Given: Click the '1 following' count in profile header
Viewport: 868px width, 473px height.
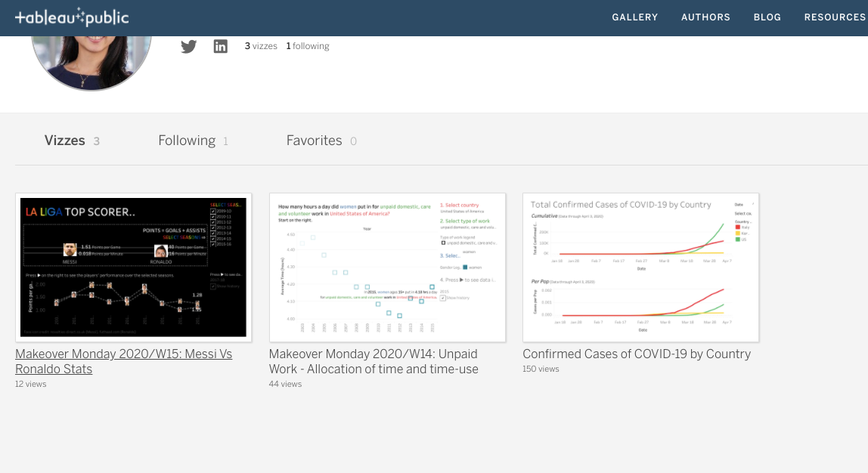Looking at the screenshot, I should pos(308,46).
